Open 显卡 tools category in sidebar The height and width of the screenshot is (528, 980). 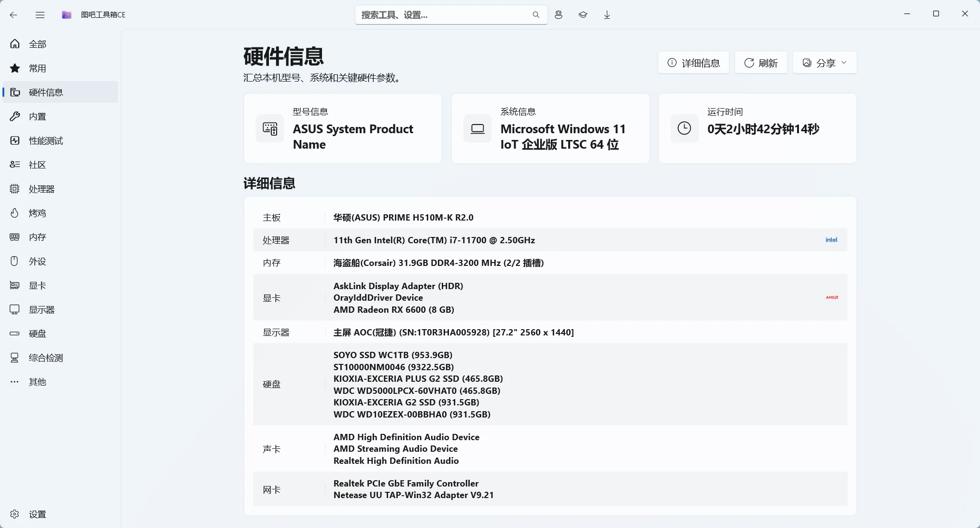click(60, 285)
